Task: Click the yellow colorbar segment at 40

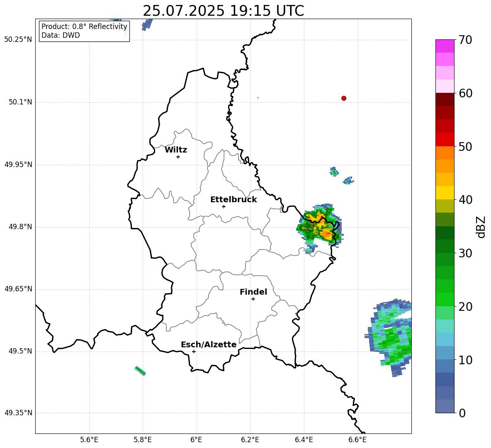Action: (445, 193)
